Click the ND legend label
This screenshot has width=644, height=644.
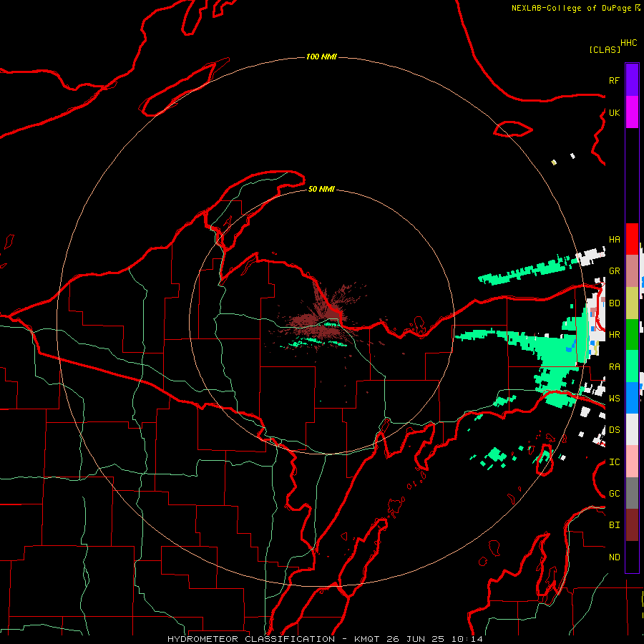click(614, 557)
